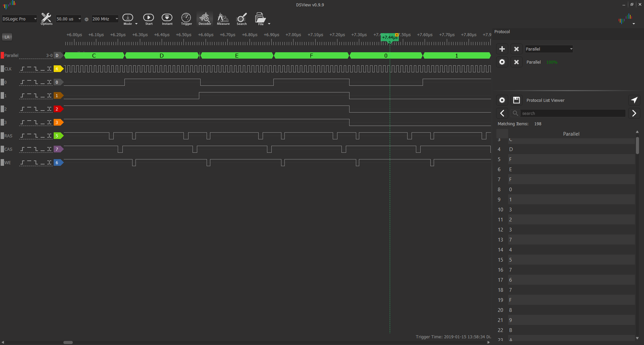Open the Trigger settings panel

pyautogui.click(x=186, y=19)
